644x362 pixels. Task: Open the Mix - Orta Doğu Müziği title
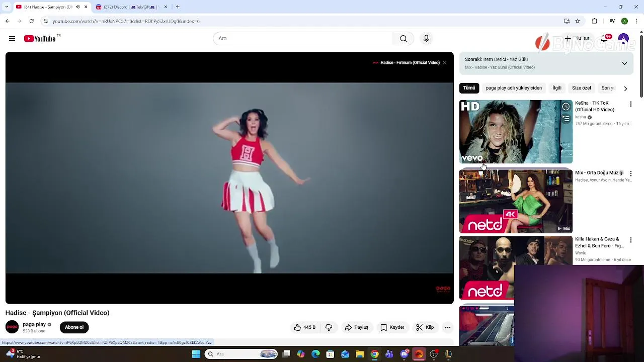[x=599, y=172]
